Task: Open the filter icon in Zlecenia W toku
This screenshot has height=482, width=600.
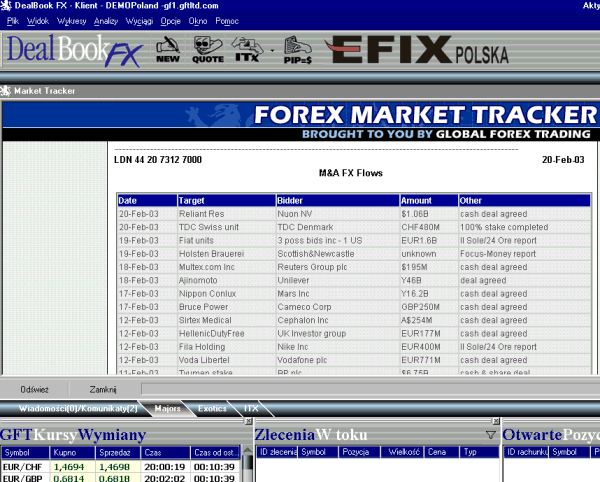Action: pos(491,435)
